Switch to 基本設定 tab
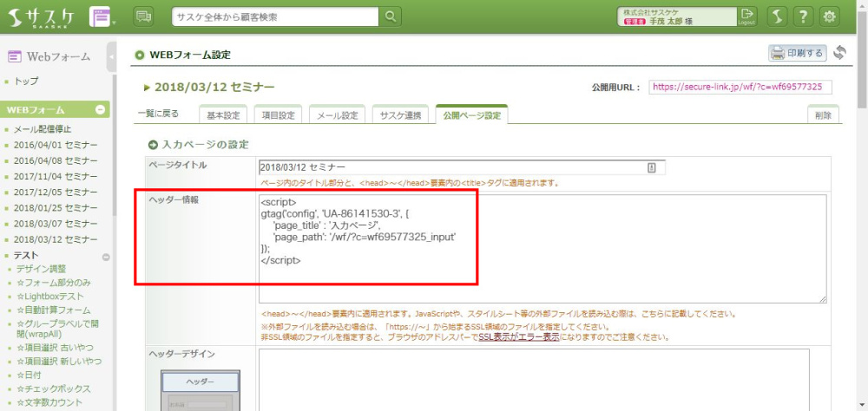 click(223, 115)
